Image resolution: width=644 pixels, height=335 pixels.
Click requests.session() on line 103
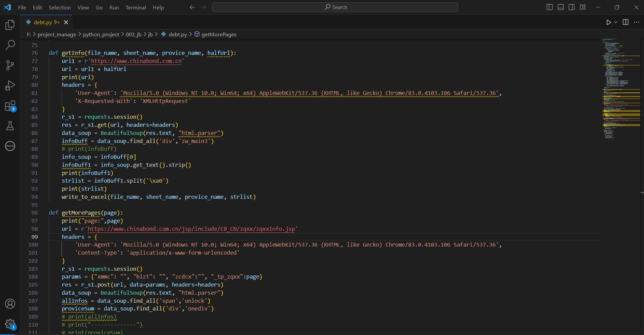113,269
